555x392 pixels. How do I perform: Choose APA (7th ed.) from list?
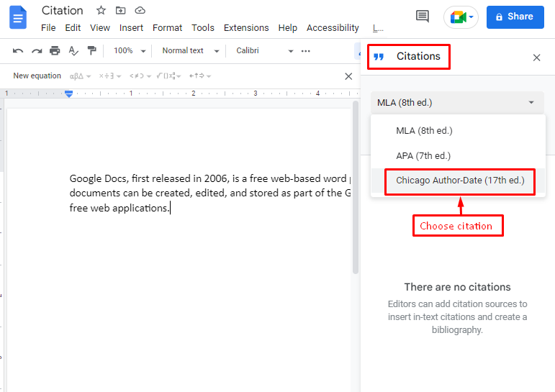[458, 155]
